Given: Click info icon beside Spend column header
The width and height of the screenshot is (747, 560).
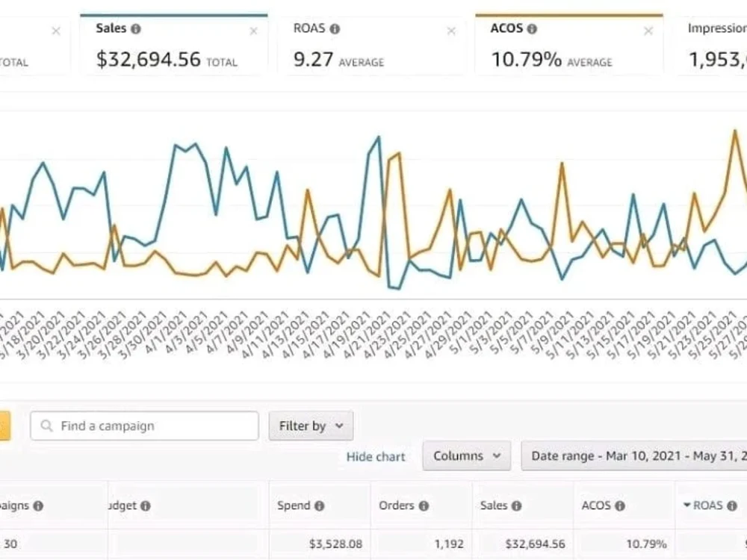Looking at the screenshot, I should pyautogui.click(x=319, y=505).
